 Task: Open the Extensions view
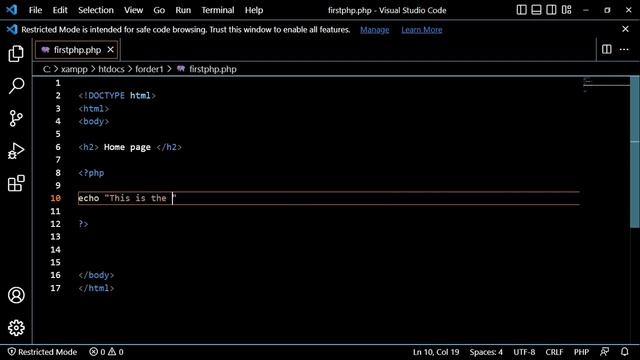16,183
